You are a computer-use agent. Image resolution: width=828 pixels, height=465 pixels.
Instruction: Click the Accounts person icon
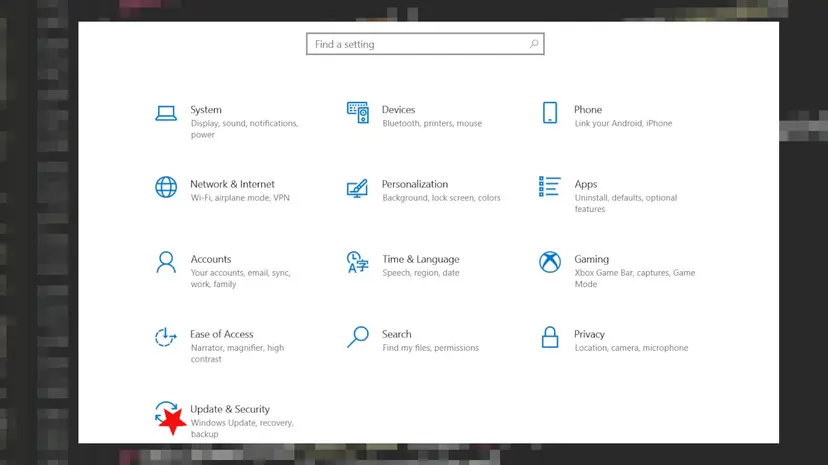pos(166,262)
